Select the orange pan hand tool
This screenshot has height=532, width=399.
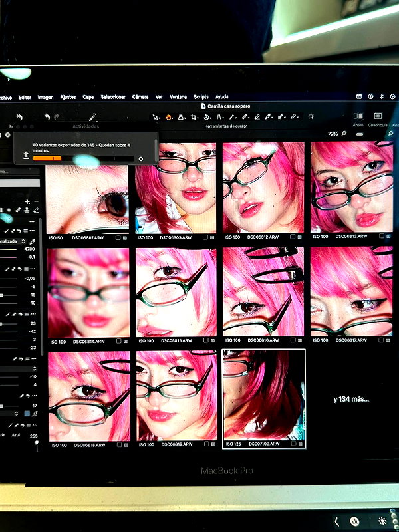tap(168, 118)
